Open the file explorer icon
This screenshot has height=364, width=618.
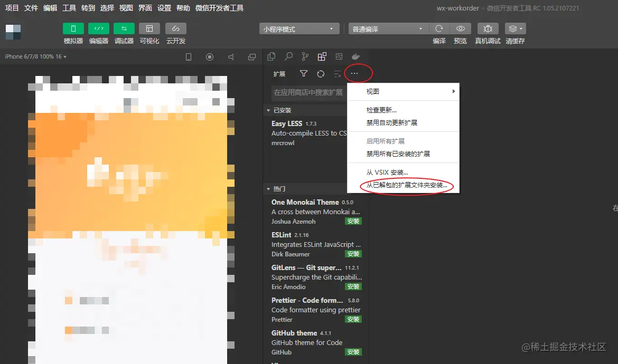click(x=271, y=56)
